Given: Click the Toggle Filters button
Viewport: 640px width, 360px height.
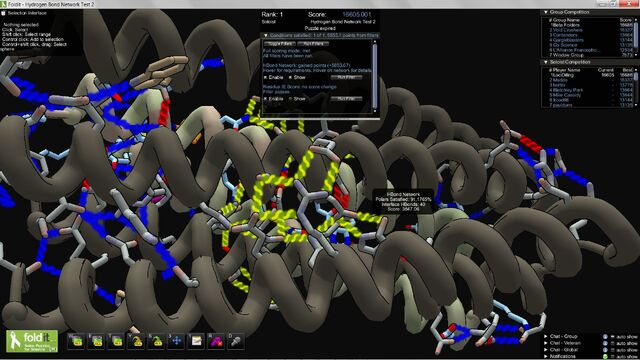Looking at the screenshot, I should pyautogui.click(x=280, y=43).
